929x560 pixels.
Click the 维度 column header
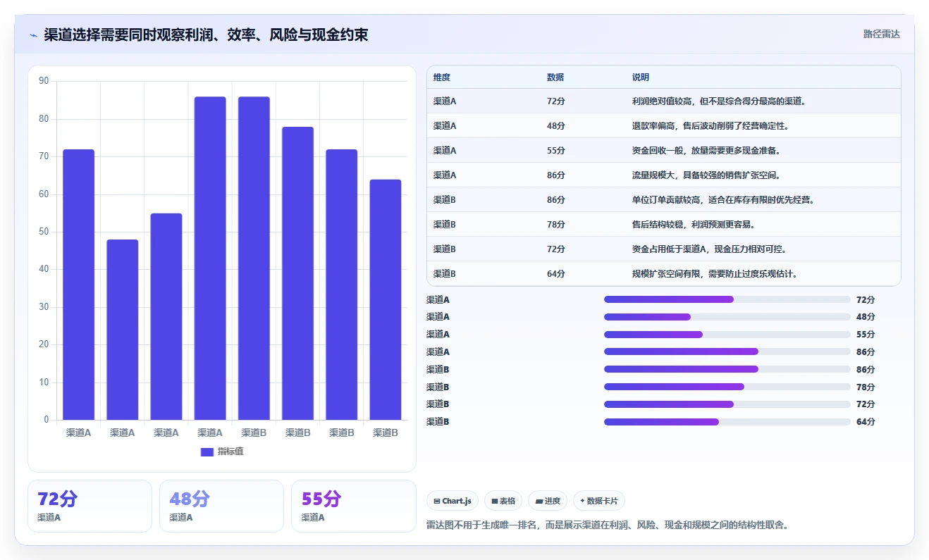coord(442,77)
